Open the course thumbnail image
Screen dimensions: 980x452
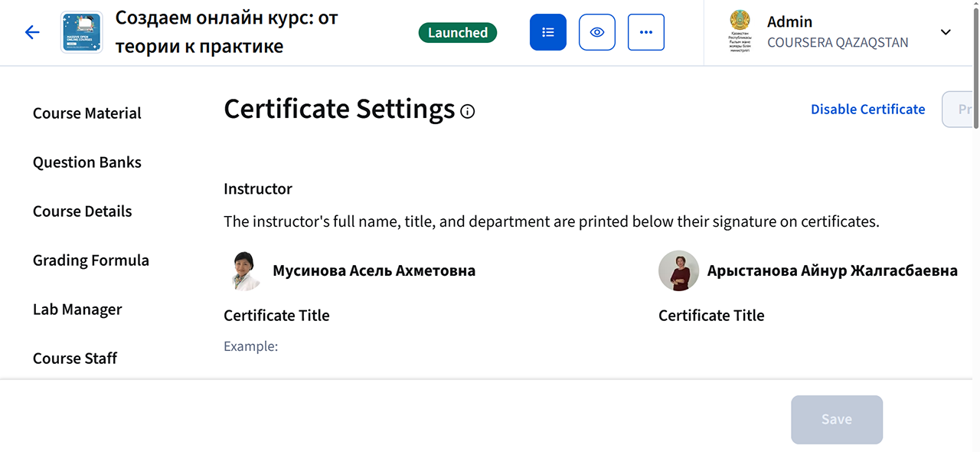(82, 32)
